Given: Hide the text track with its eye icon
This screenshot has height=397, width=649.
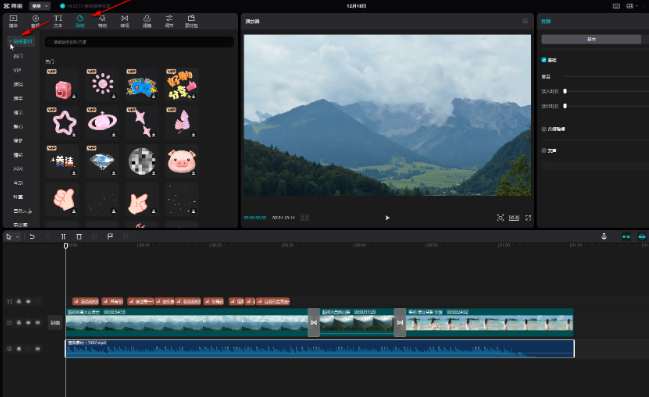Looking at the screenshot, I should point(28,301).
